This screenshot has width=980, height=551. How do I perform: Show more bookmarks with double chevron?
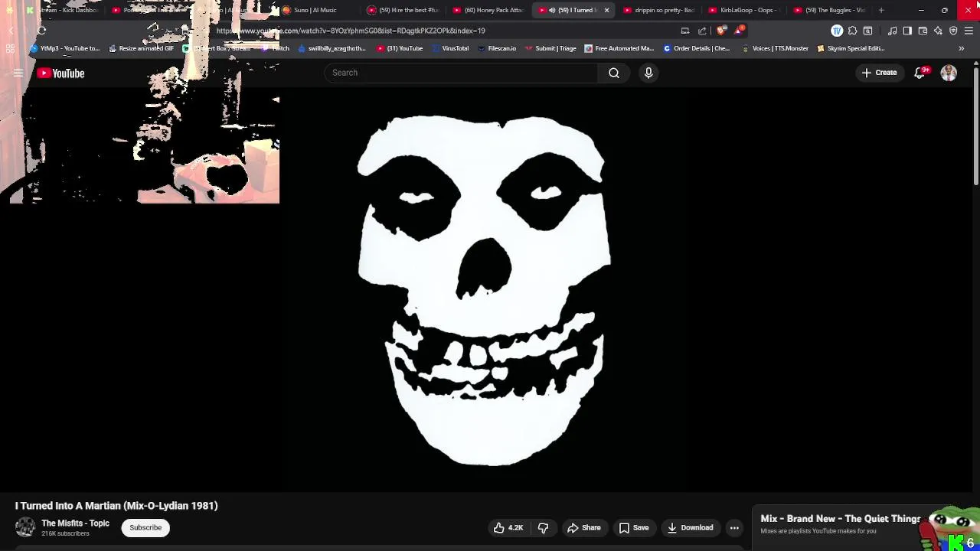961,48
